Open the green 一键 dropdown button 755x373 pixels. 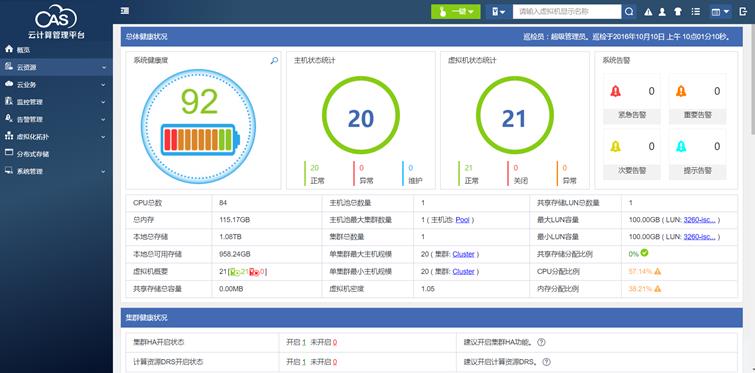pyautogui.click(x=456, y=12)
